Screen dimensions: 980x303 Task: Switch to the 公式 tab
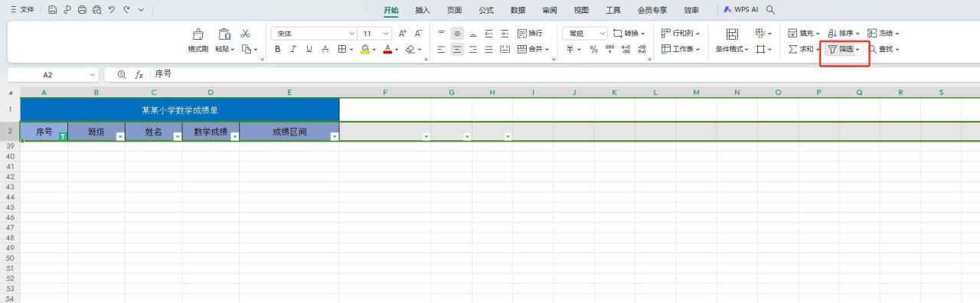486,10
